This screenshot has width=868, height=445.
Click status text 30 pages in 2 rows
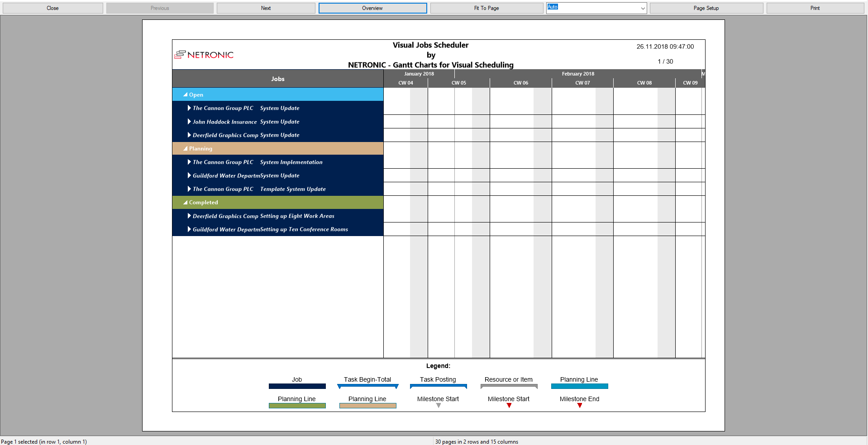477,442
